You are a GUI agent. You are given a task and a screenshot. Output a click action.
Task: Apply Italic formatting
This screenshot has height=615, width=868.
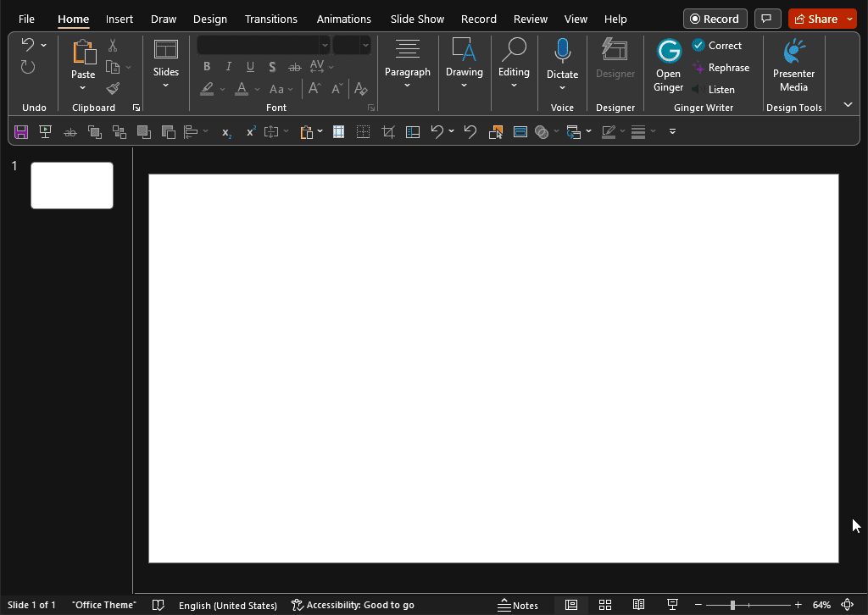[228, 66]
